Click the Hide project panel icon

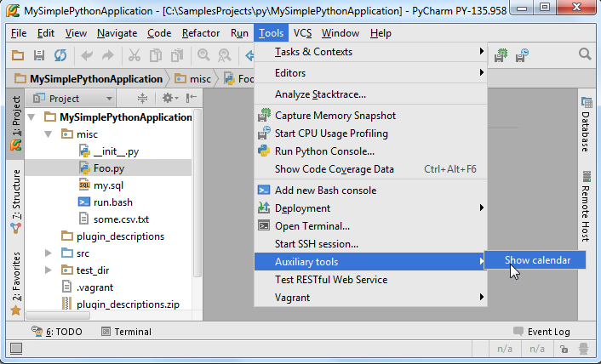pos(192,99)
